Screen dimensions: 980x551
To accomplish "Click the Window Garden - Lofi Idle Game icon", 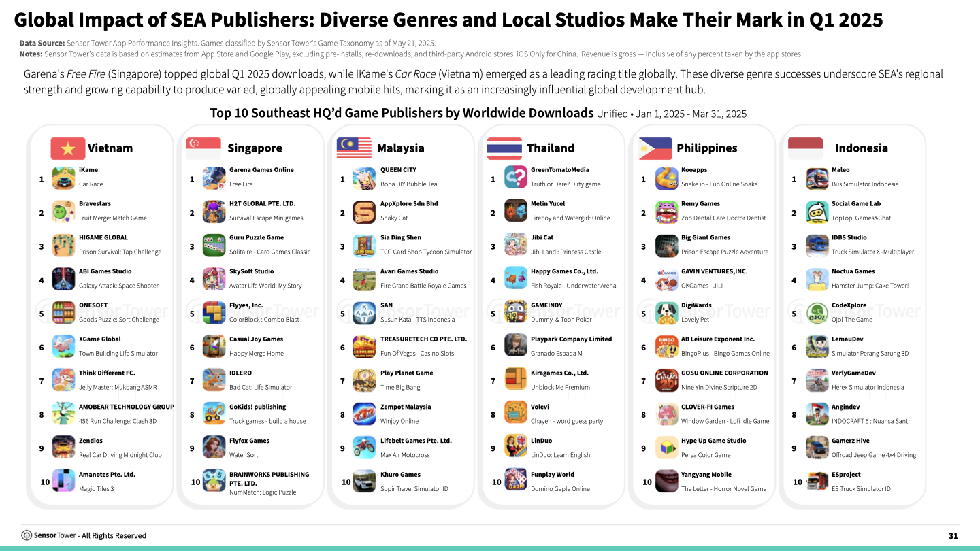I will tap(667, 414).
